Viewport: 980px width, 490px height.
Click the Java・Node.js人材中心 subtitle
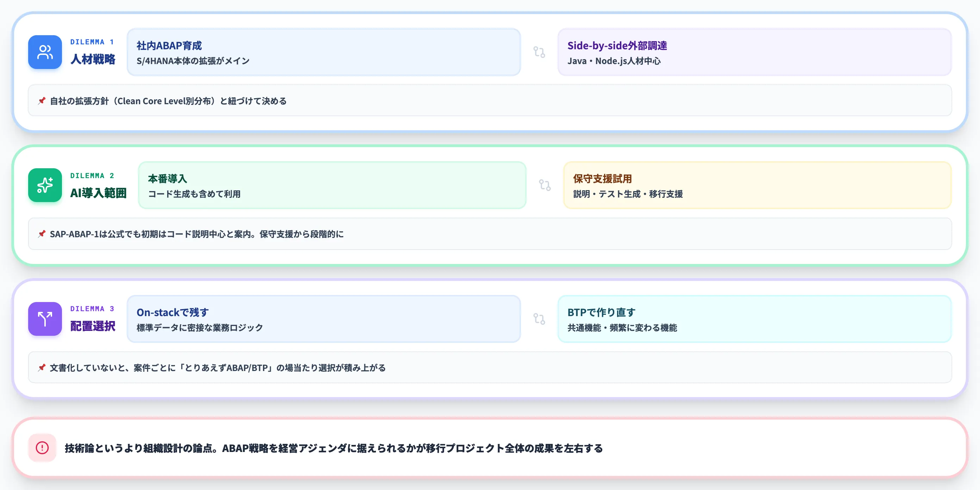pos(614,61)
